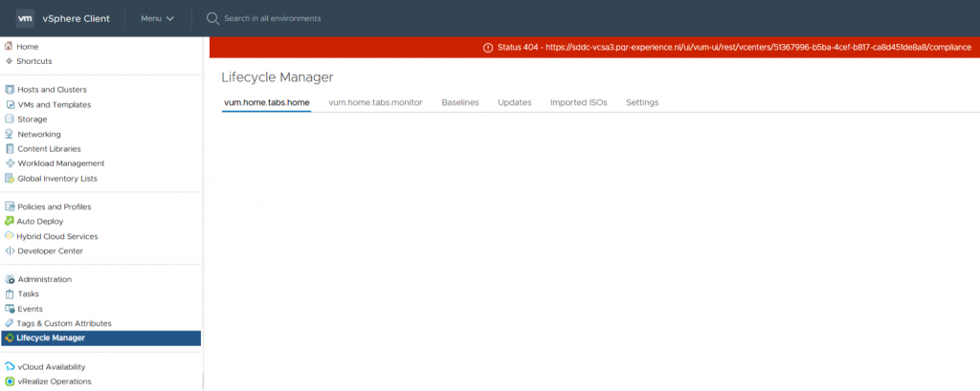Switch to the Imported ISOs tab
Screen dimensions: 980x391
coord(579,102)
